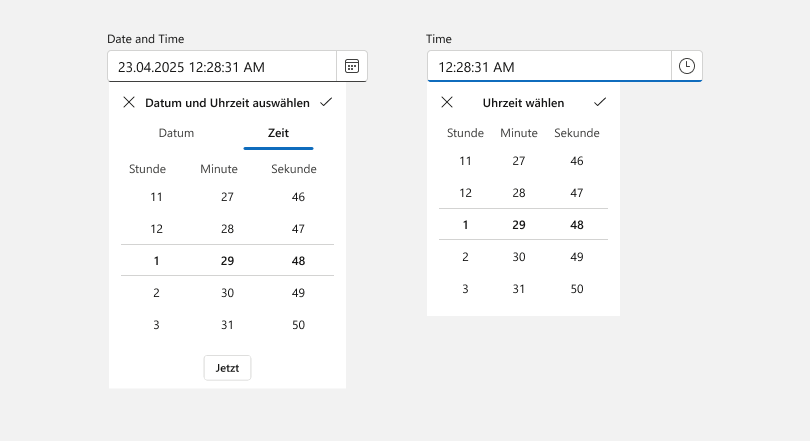
Task: Pick minute 31 in 'Uhrzeit wählen' picker
Action: pyautogui.click(x=518, y=289)
